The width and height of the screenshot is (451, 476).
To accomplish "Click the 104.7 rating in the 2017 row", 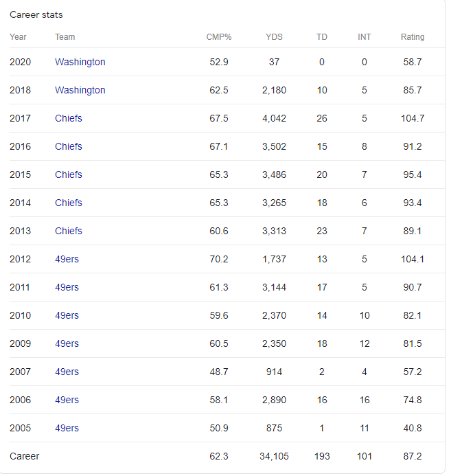I will [413, 118].
